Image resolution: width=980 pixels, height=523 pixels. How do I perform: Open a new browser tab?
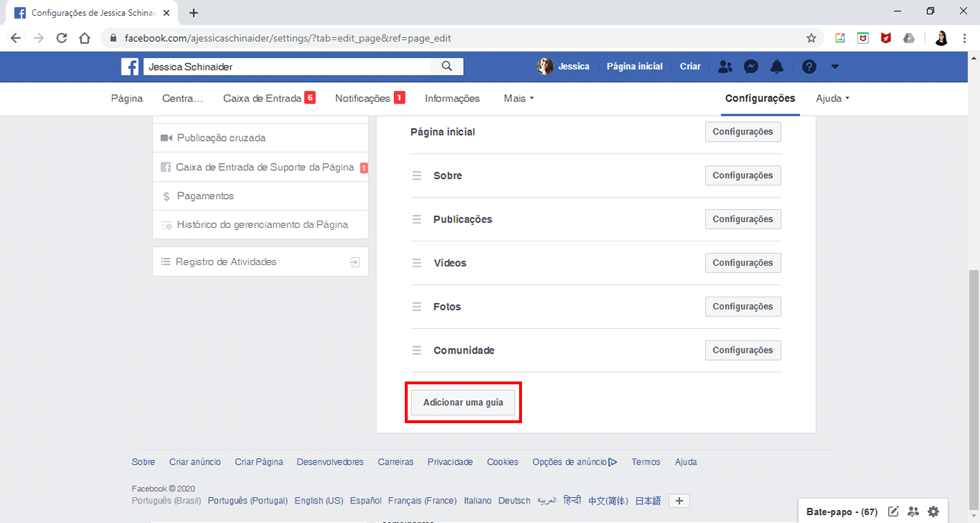coord(193,12)
